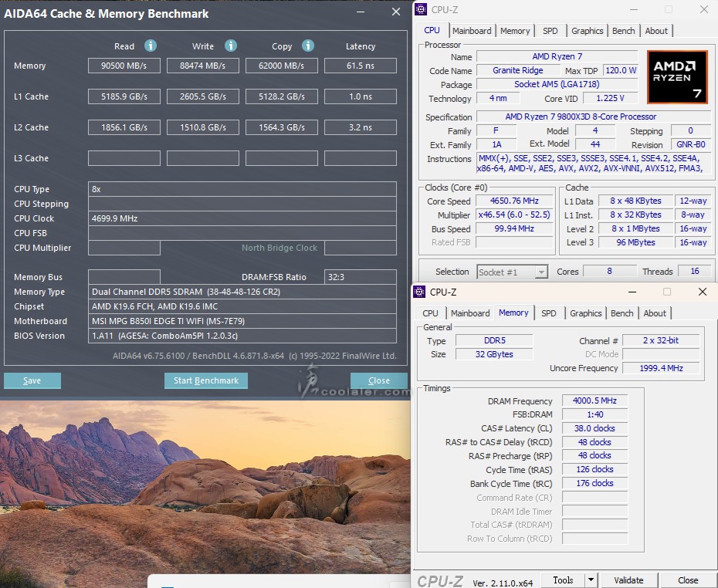Click the BIOS Version 1.A11 field
718x588 pixels.
[242, 336]
